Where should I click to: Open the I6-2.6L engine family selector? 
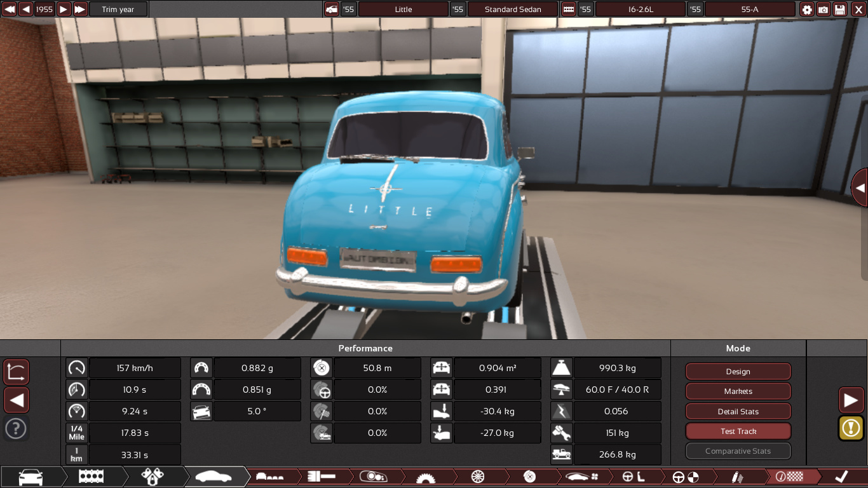pyautogui.click(x=640, y=10)
